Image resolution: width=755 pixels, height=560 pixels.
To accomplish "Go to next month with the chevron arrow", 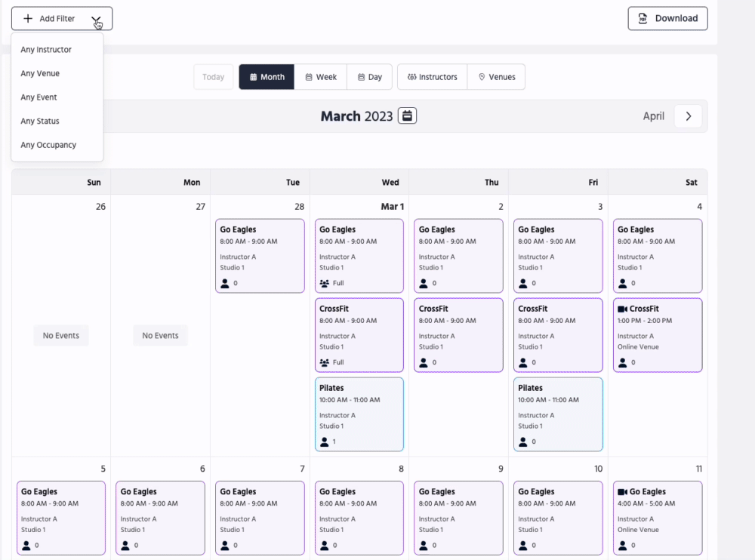I will [688, 116].
